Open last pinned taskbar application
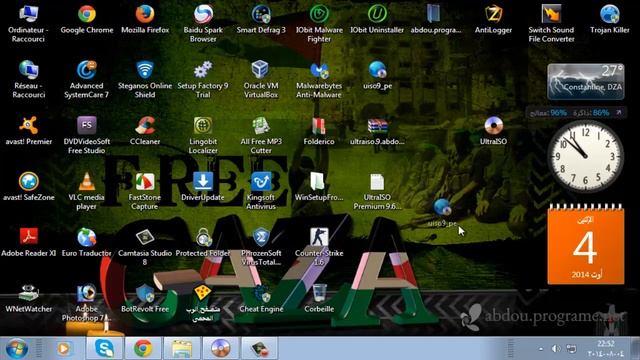Viewport: 640px width, 360px height. click(259, 349)
